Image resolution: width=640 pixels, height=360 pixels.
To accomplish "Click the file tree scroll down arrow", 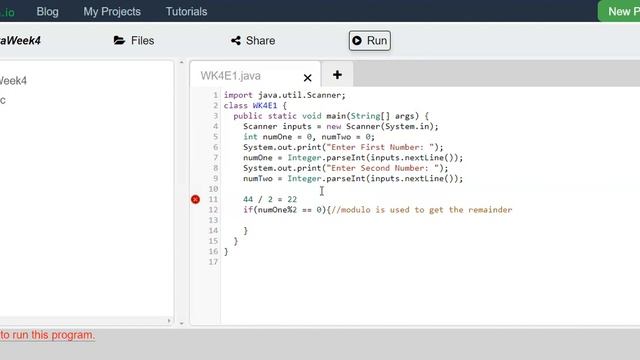I will click(182, 323).
